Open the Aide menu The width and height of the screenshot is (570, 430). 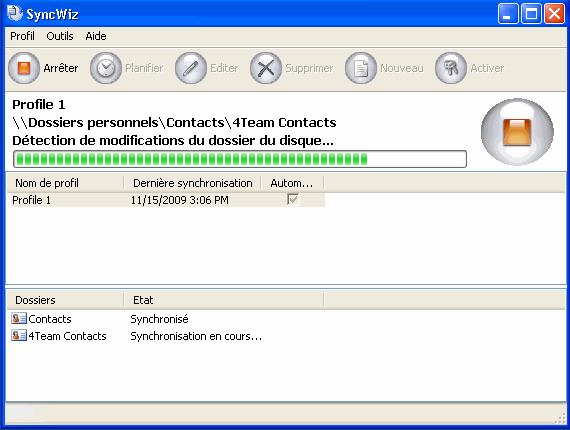click(96, 36)
